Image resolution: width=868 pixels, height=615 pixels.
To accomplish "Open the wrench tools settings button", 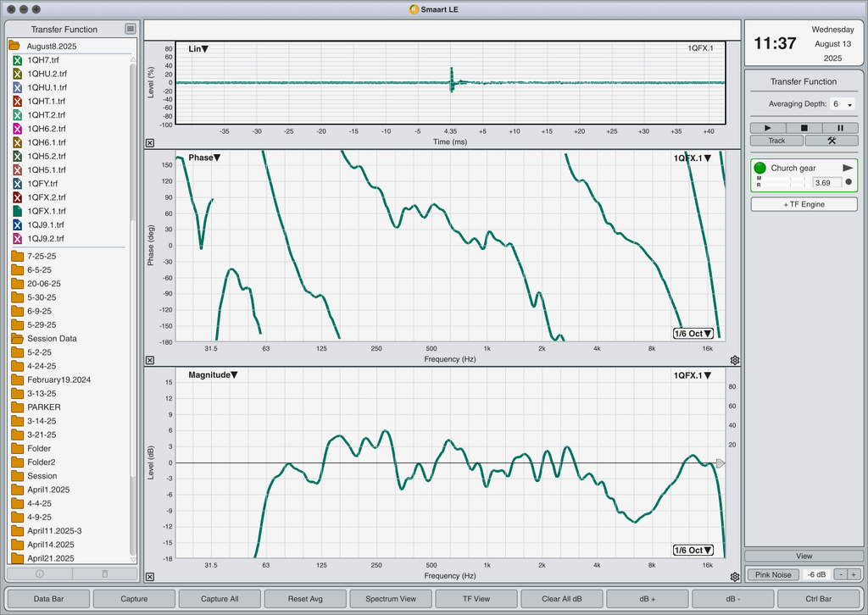I will [832, 141].
